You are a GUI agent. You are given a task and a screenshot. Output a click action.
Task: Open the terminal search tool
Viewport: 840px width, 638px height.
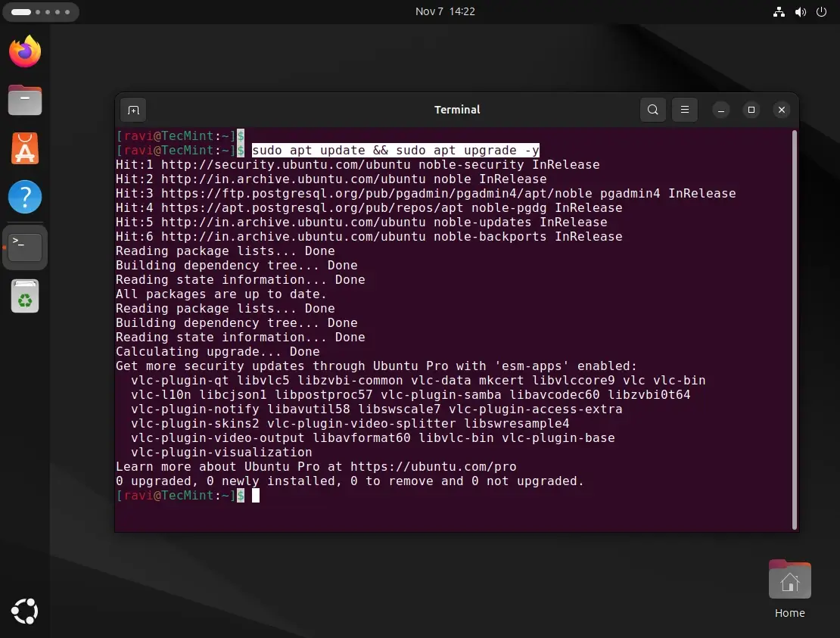pos(652,110)
